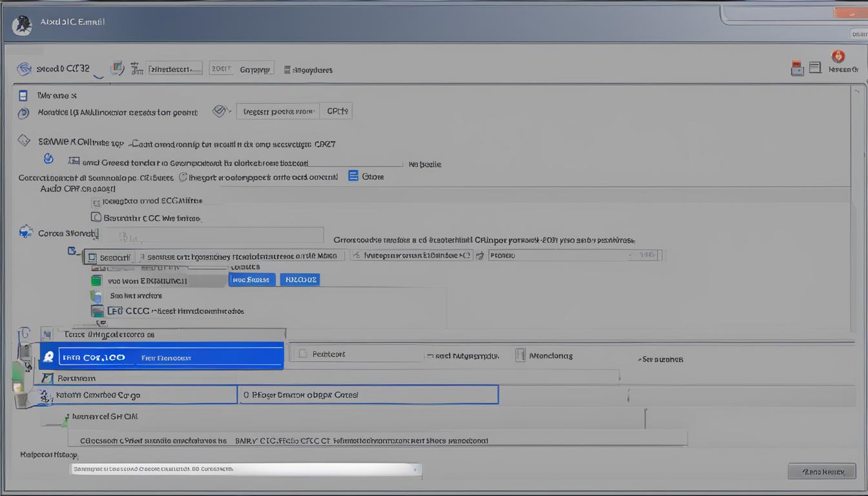Click the blue round icon under the diamond icon
The image size is (868, 496).
pos(48,158)
